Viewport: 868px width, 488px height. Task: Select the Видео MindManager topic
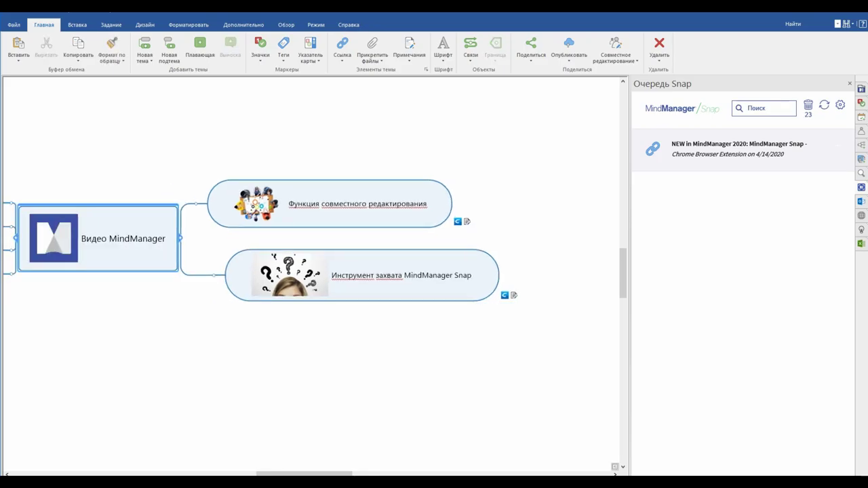[x=98, y=238]
